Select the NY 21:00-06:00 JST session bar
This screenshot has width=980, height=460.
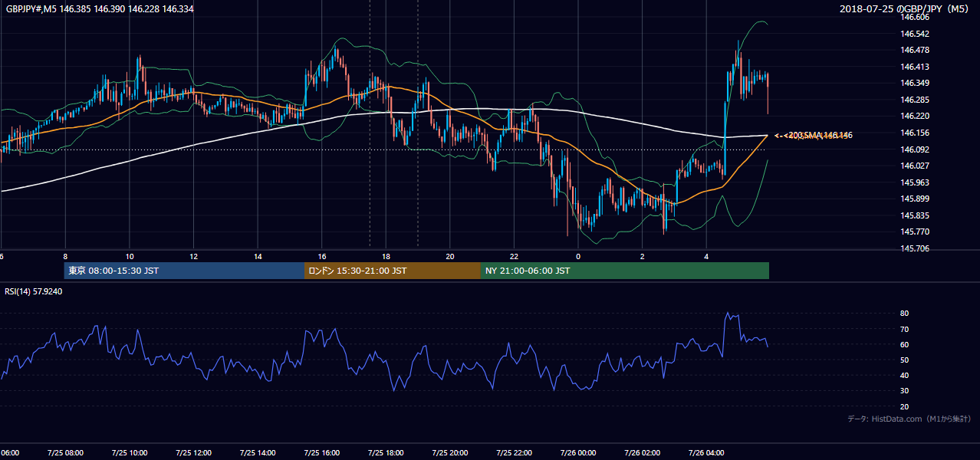coord(625,271)
